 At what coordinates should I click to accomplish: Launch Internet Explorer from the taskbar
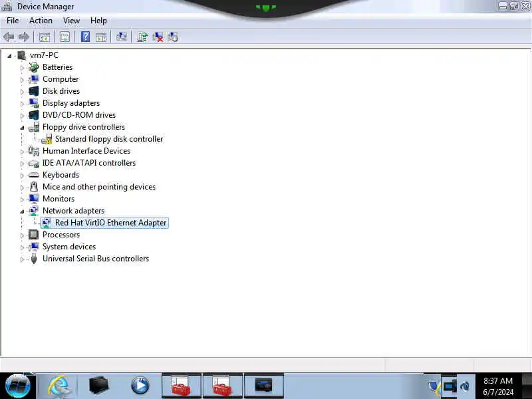click(x=59, y=386)
